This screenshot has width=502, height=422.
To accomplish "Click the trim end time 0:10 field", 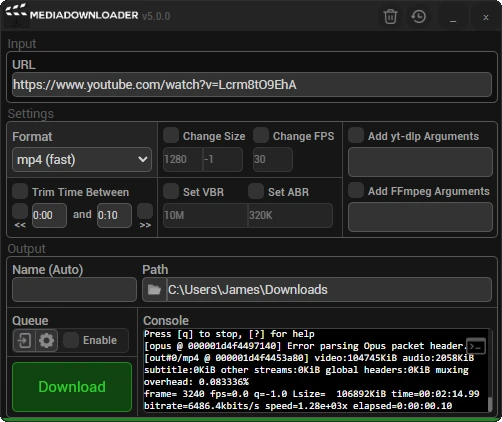I will (x=114, y=215).
